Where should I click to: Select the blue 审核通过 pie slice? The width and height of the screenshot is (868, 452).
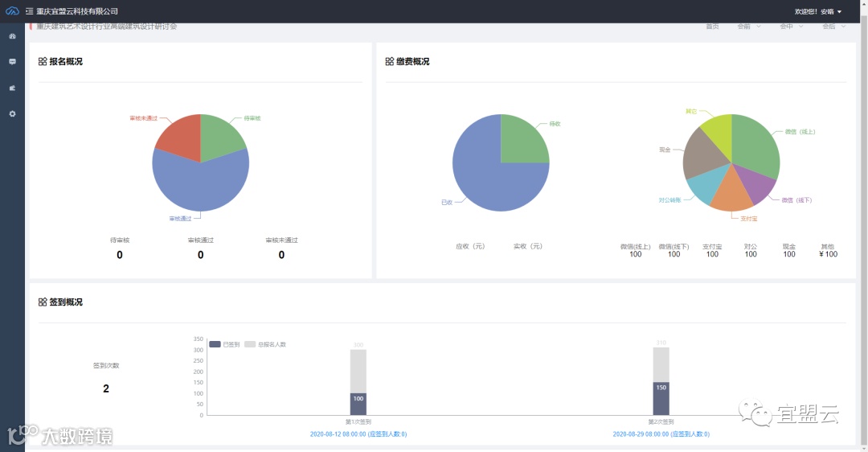[x=200, y=186]
